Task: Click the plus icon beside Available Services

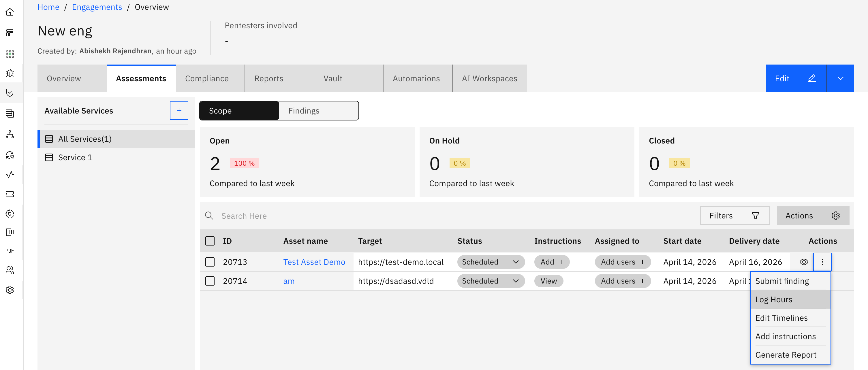Action: 179,110
